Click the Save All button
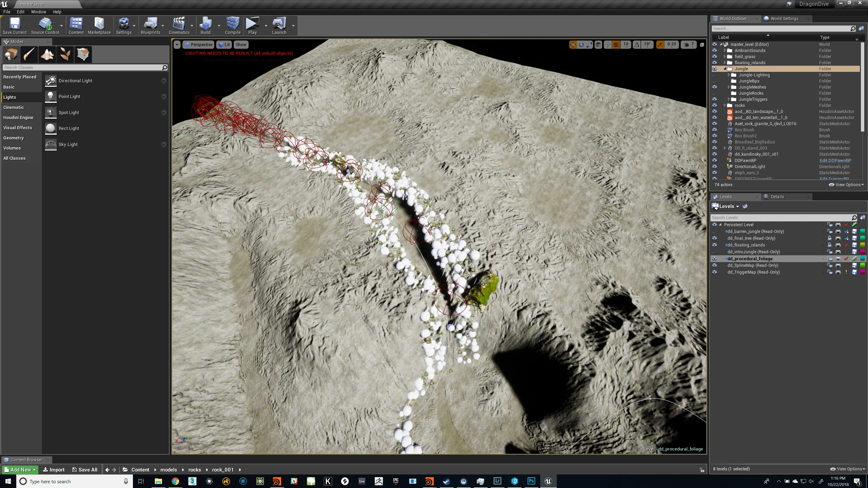Screen dimensions: 868x488 pos(85,469)
